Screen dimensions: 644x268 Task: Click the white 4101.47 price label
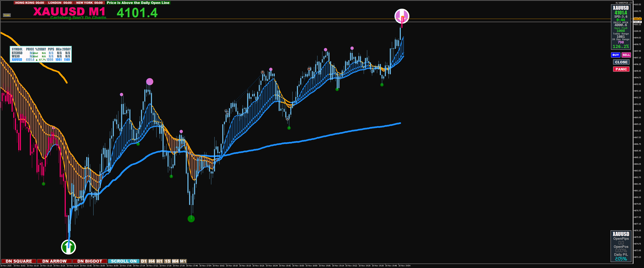pos(638,22)
